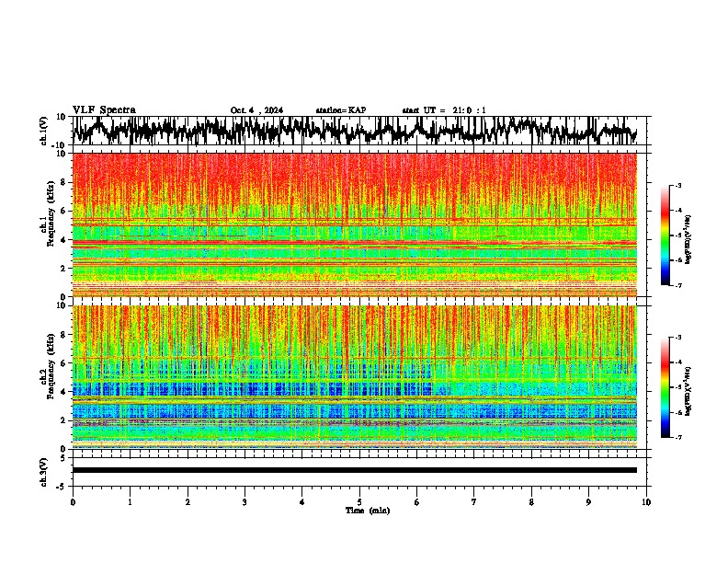Click the "Time (min)" axis label
The image size is (728, 563).
368,511
